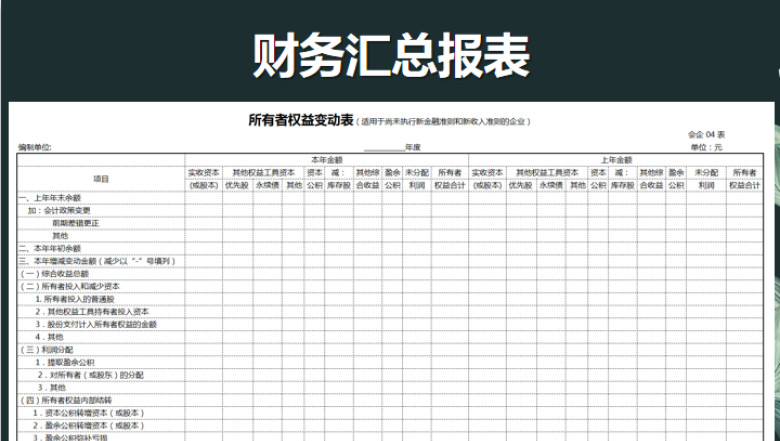The height and width of the screenshot is (441, 780).
Task: Click the 项目 column header
Action: pos(101,179)
